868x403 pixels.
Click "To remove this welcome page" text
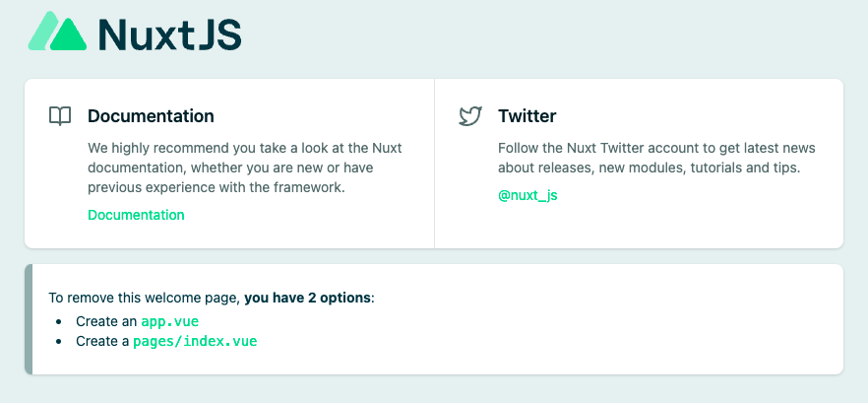[x=144, y=298]
